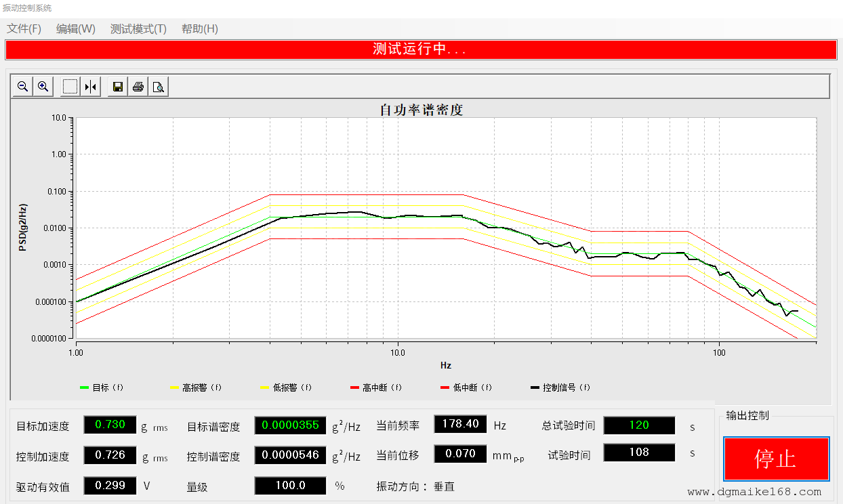Image resolution: width=843 pixels, height=504 pixels.
Task: Click the zoom in magnifier icon
Action: (x=43, y=87)
